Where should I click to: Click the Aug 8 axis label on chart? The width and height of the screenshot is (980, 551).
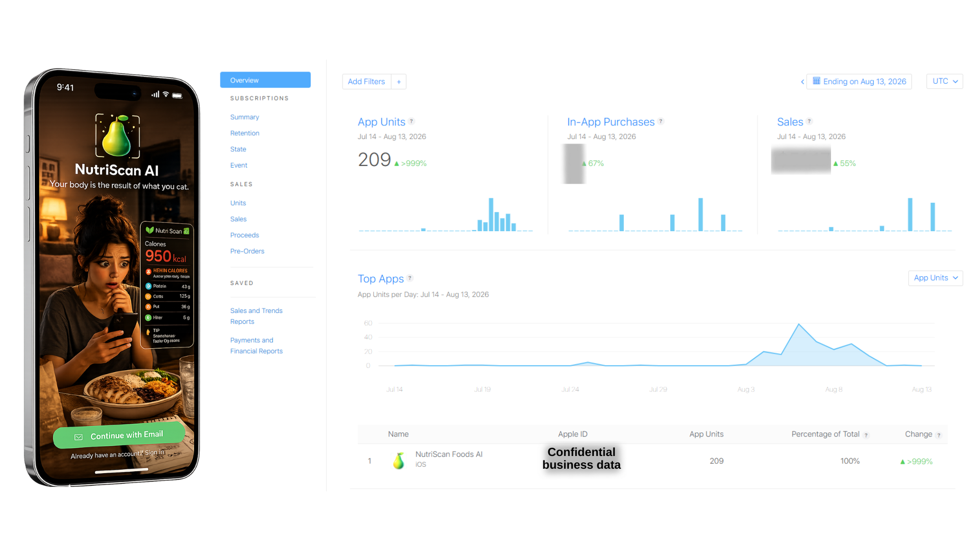[x=833, y=390]
